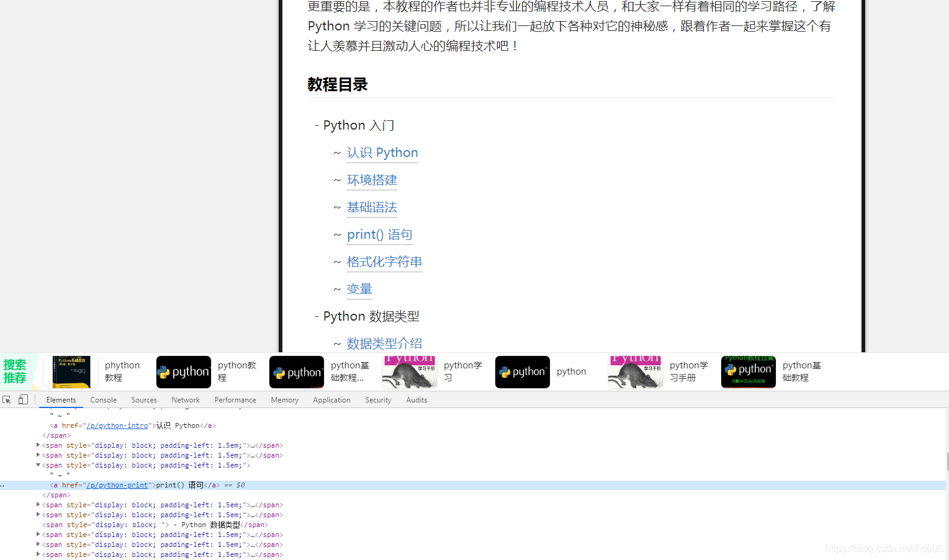
Task: Open the 认识 Python link
Action: (382, 153)
